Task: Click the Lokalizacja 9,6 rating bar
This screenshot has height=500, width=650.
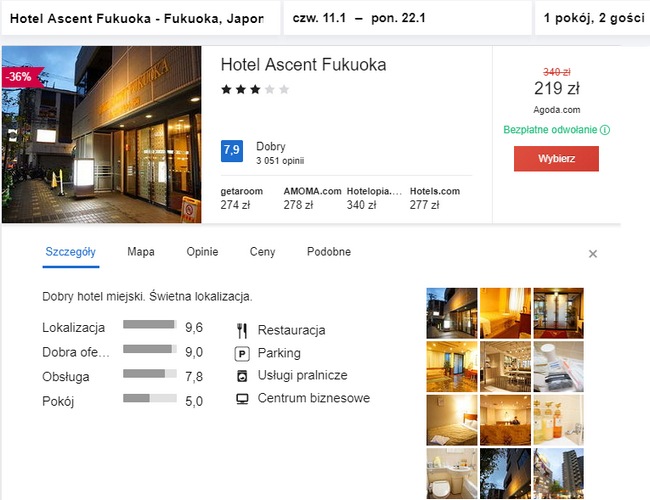Action: tap(150, 326)
